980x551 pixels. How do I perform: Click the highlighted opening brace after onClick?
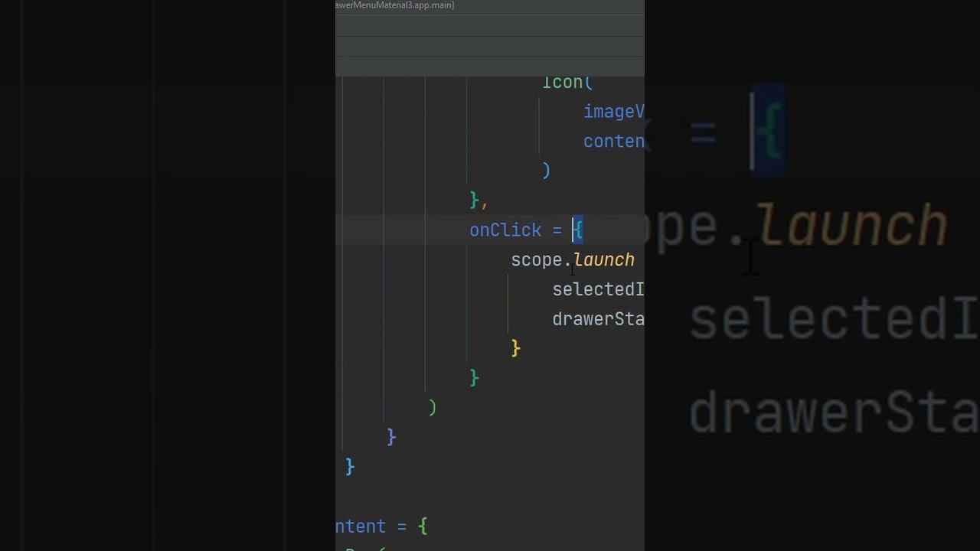pyautogui.click(x=578, y=230)
